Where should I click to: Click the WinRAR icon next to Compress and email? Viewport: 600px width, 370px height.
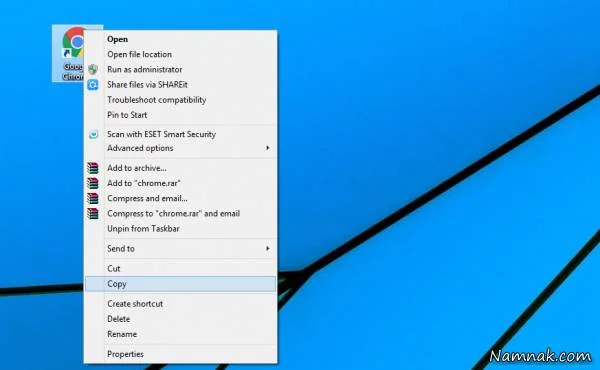93,198
